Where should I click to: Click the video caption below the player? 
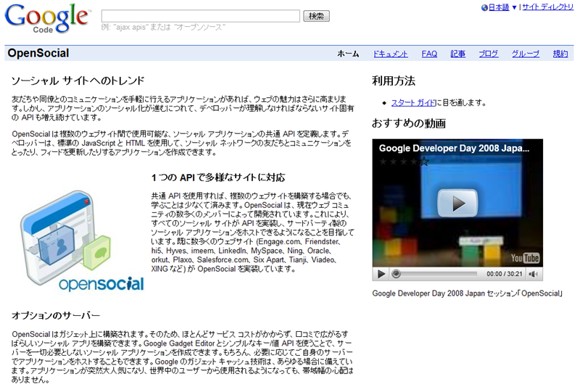(x=468, y=293)
